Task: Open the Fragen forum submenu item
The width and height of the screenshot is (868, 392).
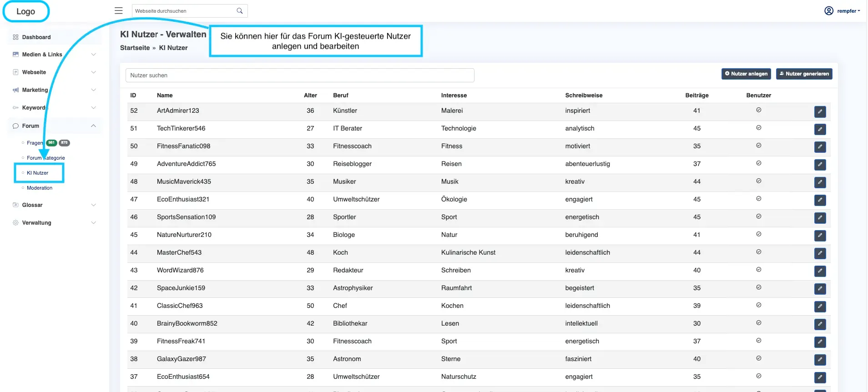Action: 35,143
